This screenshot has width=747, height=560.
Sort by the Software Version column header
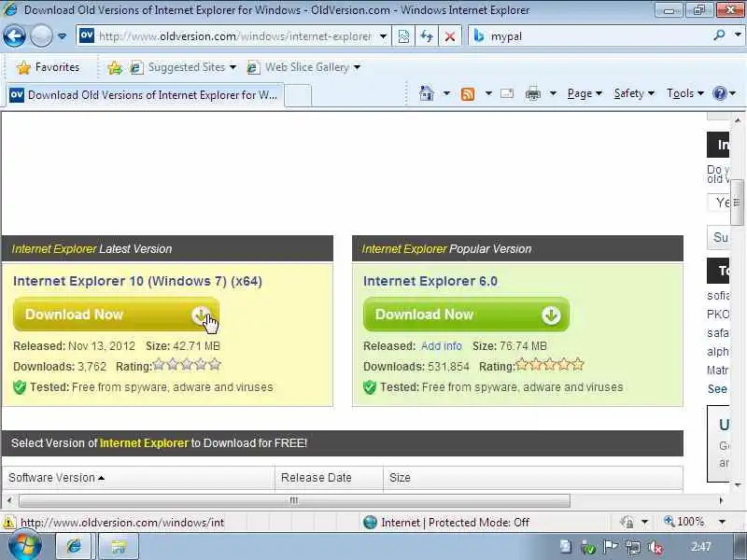point(138,478)
